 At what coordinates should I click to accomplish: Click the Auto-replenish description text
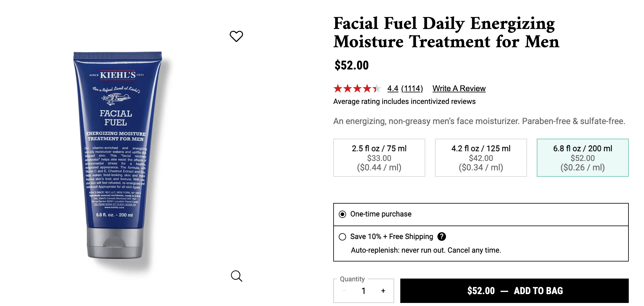(426, 250)
